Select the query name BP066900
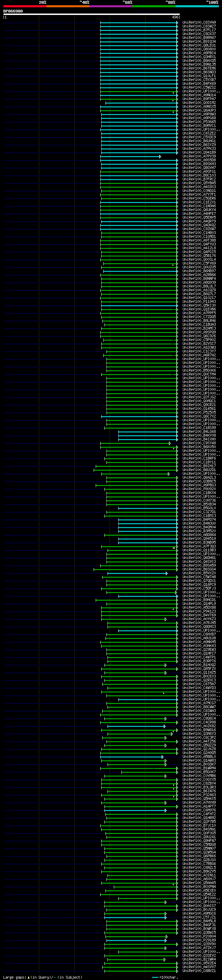This screenshot has width=222, height=980. pyautogui.click(x=13, y=11)
